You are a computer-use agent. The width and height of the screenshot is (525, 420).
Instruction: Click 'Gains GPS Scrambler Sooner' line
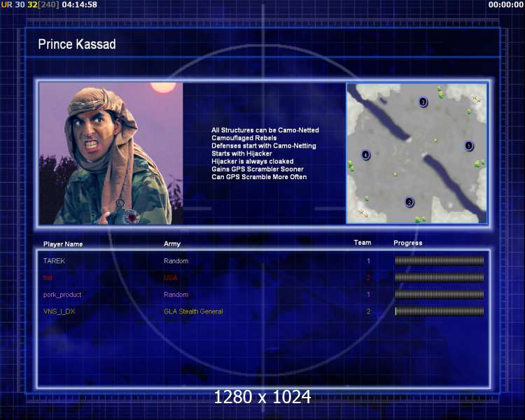258,169
